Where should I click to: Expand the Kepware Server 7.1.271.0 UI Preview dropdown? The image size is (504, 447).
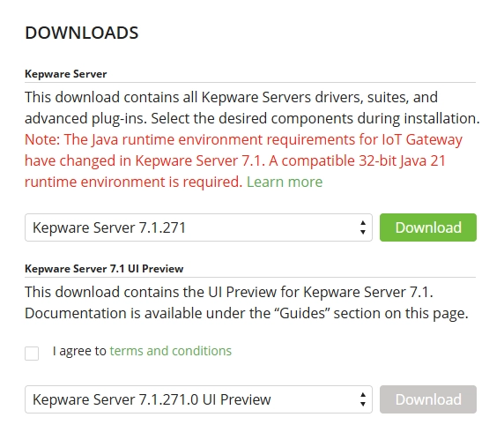click(x=198, y=399)
